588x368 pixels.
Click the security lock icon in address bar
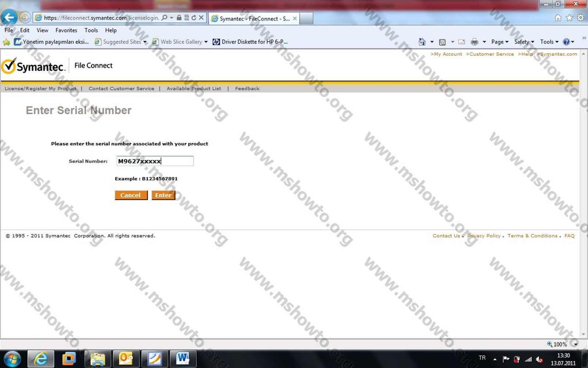tap(179, 18)
